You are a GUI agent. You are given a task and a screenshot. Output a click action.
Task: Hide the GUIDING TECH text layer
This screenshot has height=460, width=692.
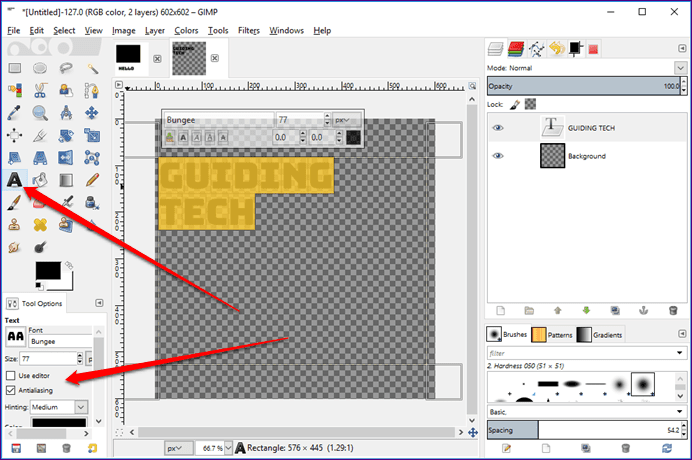click(498, 128)
